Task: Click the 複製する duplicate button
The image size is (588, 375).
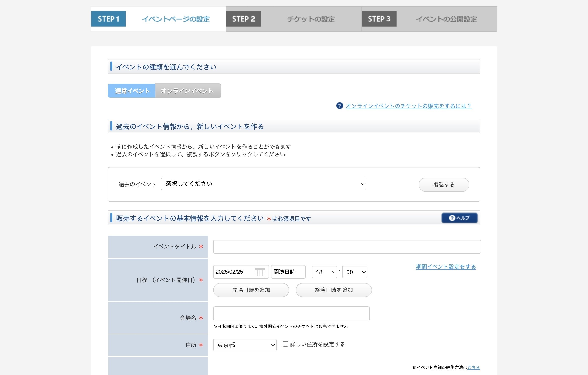Action: click(x=444, y=185)
